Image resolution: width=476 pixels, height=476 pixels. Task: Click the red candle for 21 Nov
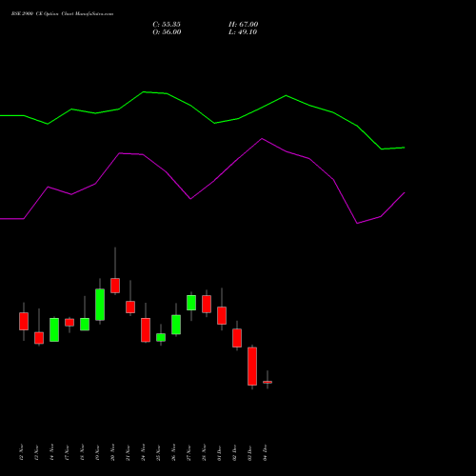click(130, 307)
